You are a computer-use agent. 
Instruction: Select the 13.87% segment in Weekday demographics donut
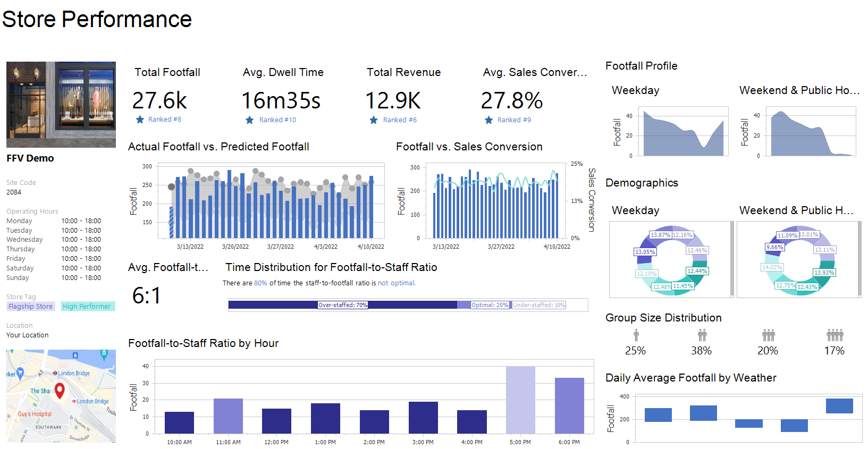(x=660, y=235)
